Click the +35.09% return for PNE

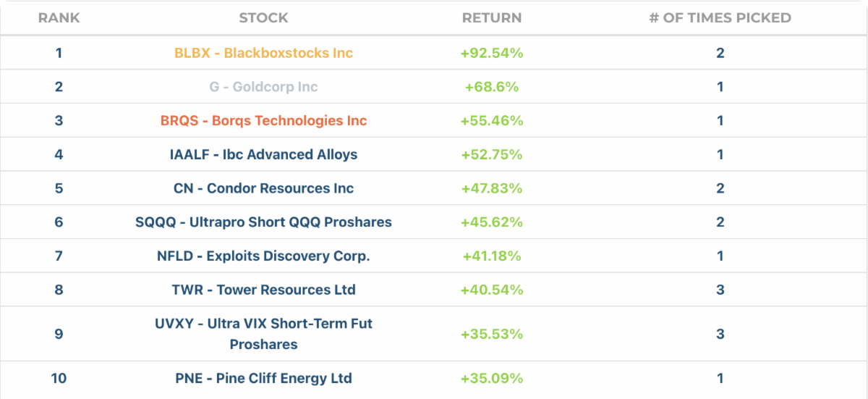492,378
